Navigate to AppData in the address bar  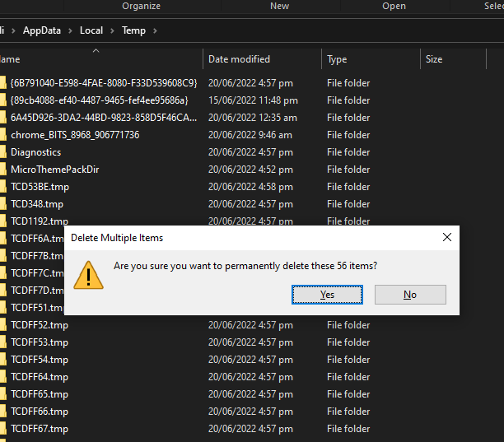tap(42, 30)
